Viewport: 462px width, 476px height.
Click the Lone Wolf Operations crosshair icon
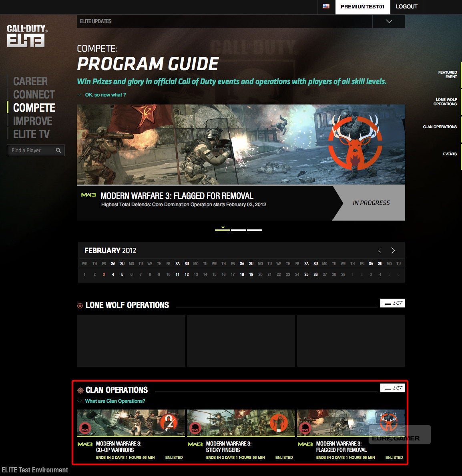pyautogui.click(x=80, y=305)
